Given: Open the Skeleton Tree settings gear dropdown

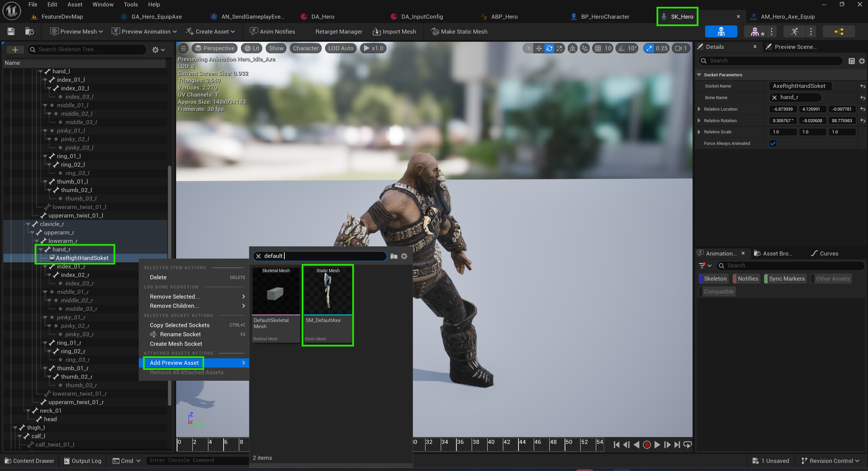Looking at the screenshot, I should click(x=158, y=50).
